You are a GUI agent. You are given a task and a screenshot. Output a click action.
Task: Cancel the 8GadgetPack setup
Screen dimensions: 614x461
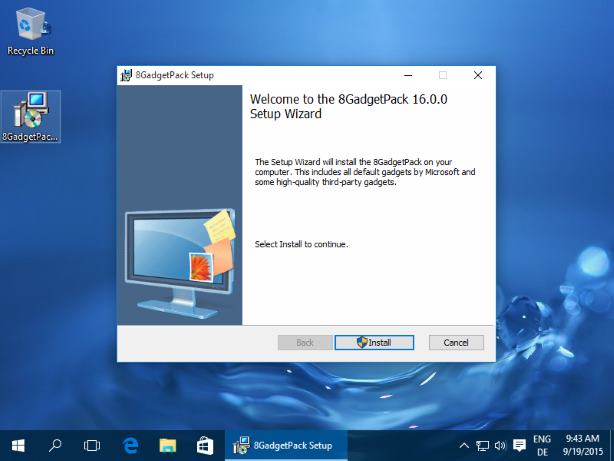[456, 342]
